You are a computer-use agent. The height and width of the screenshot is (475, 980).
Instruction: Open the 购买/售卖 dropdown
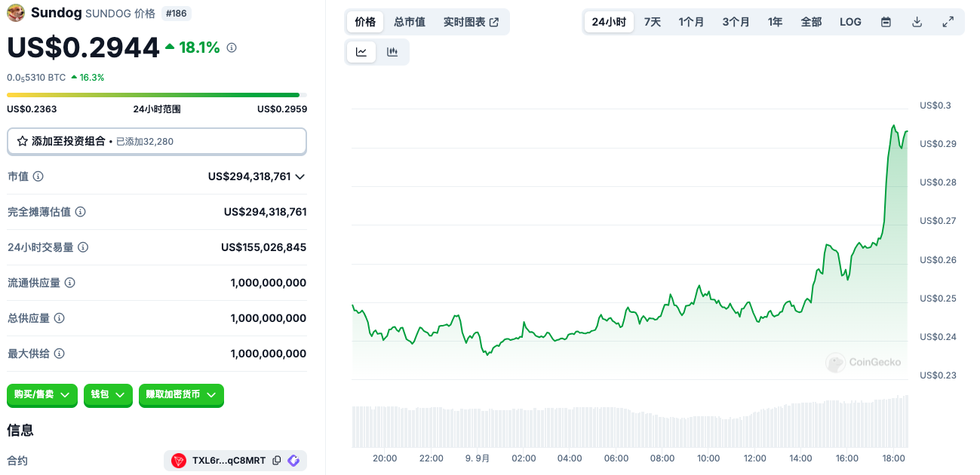[x=42, y=395]
